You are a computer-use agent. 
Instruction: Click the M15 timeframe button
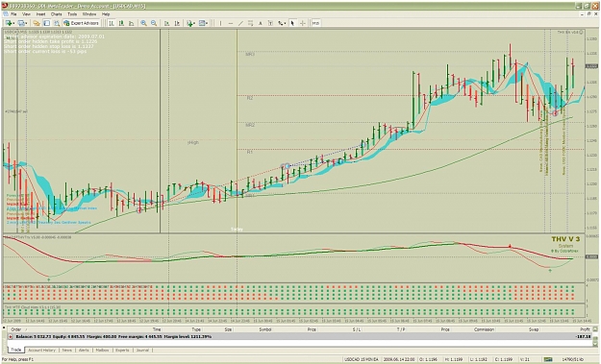point(315,23)
